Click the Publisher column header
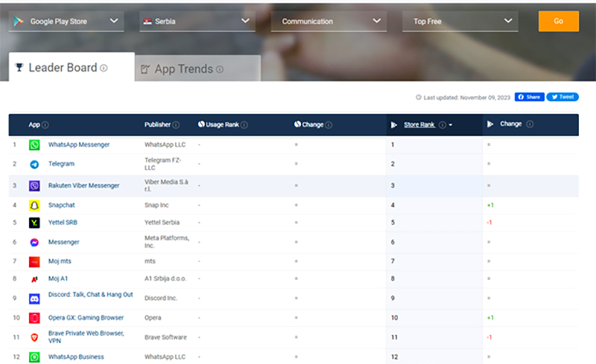This screenshot has height=364, width=596. pos(157,125)
